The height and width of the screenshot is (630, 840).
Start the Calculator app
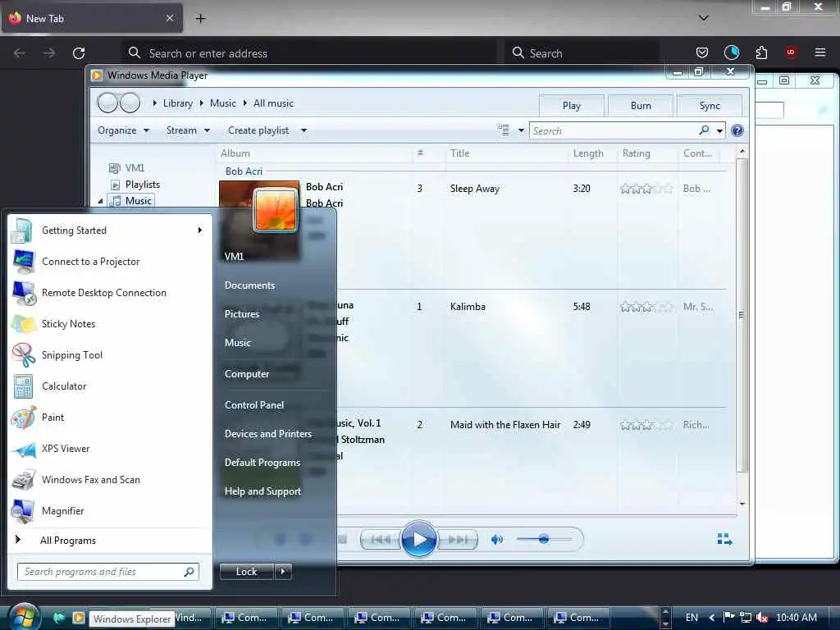tap(110, 386)
